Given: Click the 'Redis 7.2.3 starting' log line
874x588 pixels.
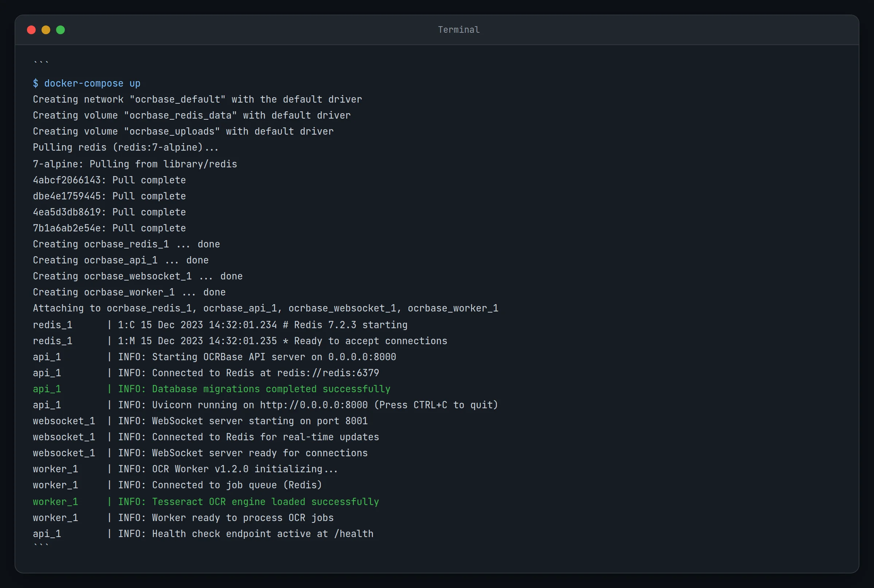Looking at the screenshot, I should point(220,325).
